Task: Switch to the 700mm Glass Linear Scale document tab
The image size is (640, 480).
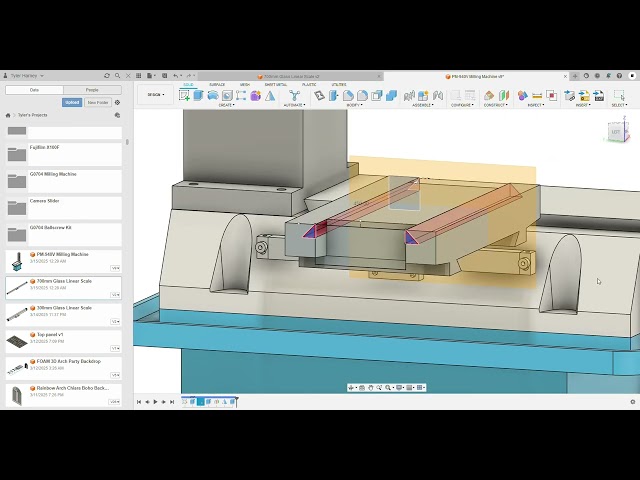Action: point(291,76)
